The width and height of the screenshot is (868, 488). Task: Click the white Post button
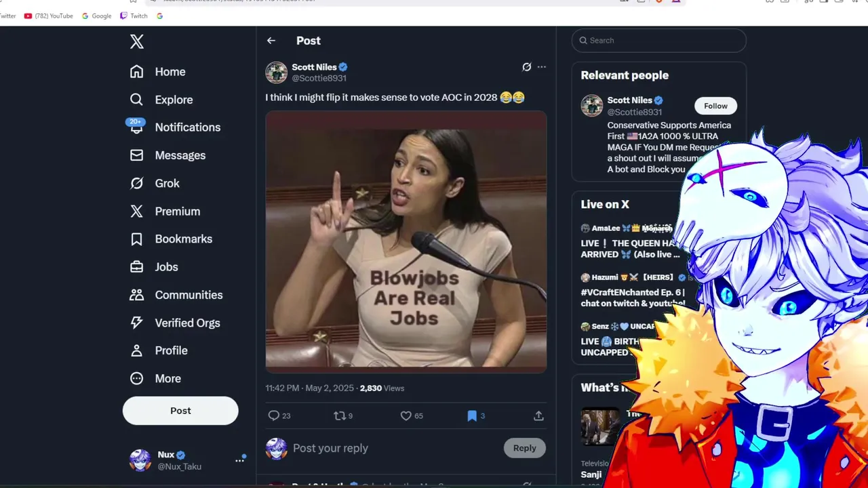tap(180, 411)
